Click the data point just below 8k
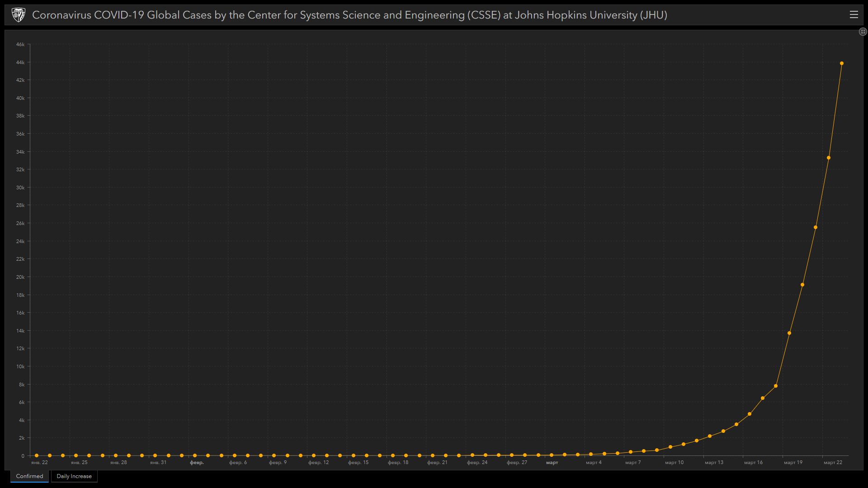868x488 pixels. [x=775, y=386]
